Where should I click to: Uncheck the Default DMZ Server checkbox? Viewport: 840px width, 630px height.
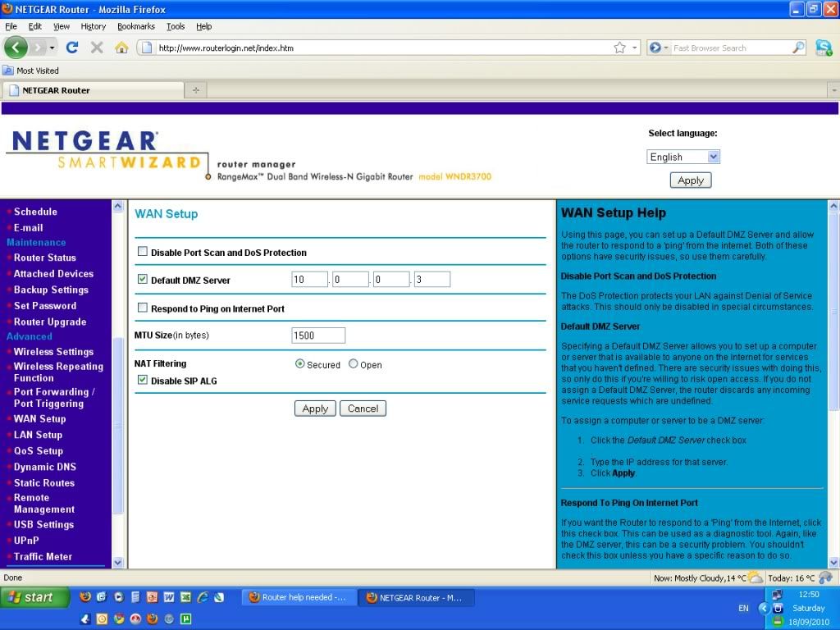[x=143, y=279]
